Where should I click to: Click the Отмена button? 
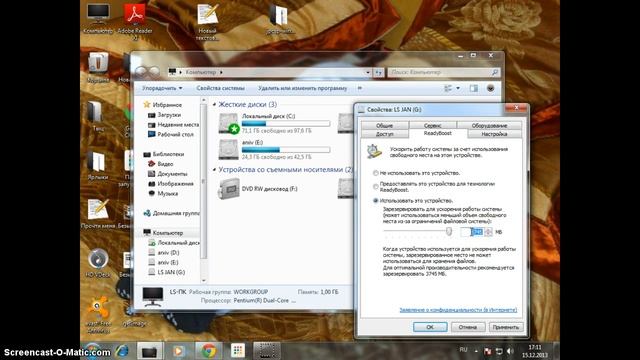click(x=468, y=327)
